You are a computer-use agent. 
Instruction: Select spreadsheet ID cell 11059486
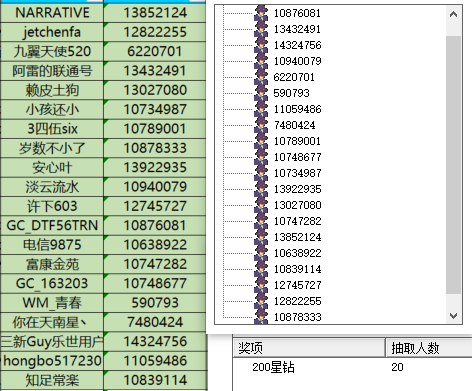point(155,361)
